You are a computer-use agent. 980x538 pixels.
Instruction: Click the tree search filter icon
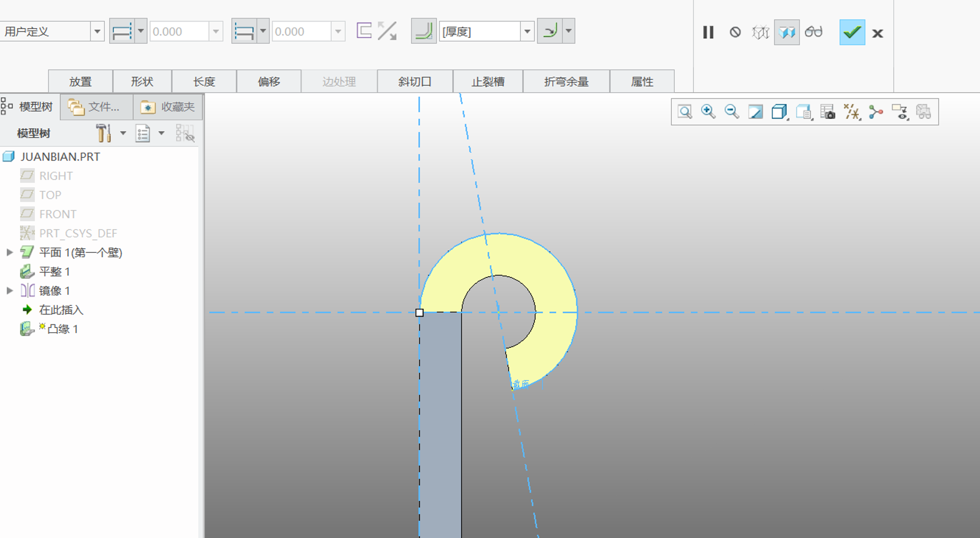click(x=185, y=133)
